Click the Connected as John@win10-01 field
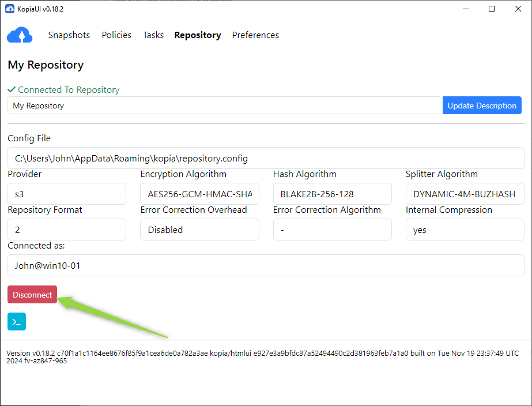532x406 pixels. pos(266,265)
